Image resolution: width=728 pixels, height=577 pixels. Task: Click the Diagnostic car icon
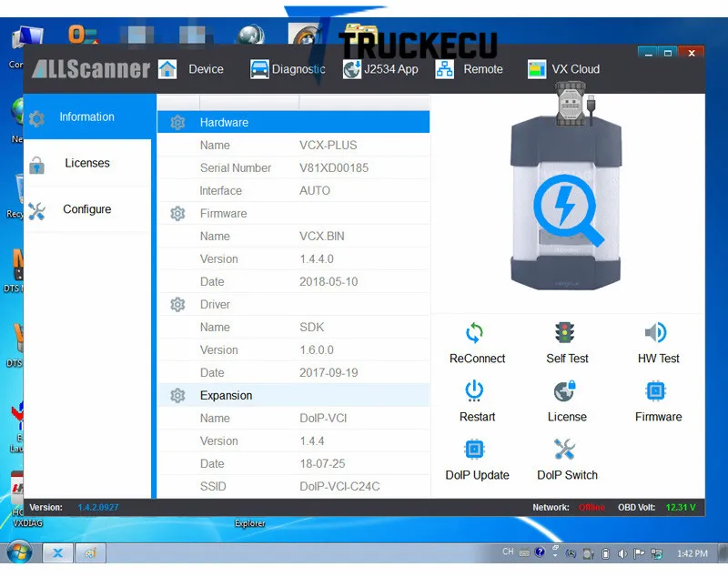tap(259, 69)
